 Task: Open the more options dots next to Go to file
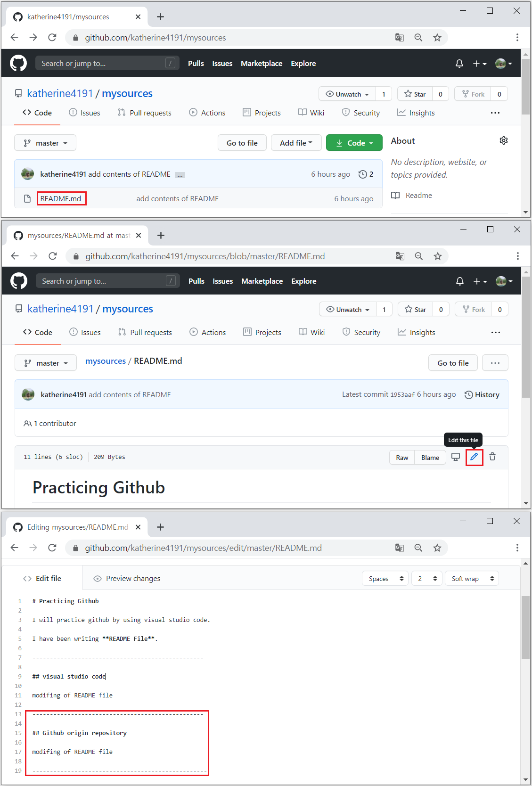tap(495, 363)
